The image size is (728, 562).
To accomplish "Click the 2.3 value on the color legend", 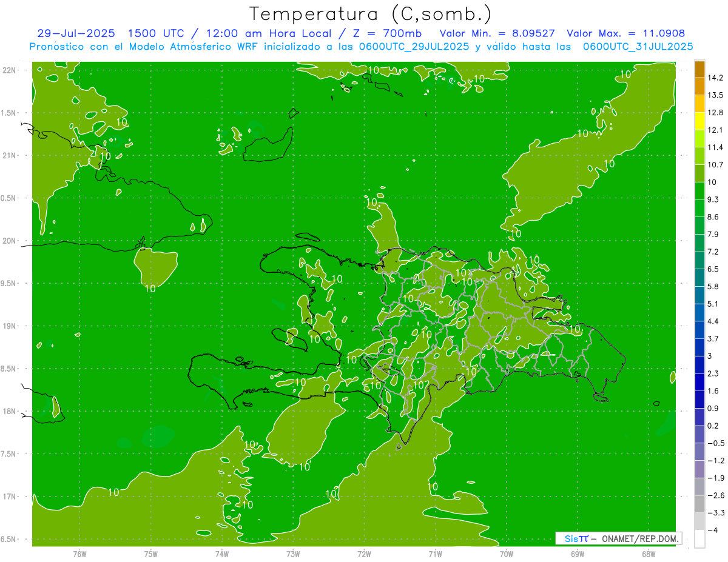I will [x=713, y=373].
